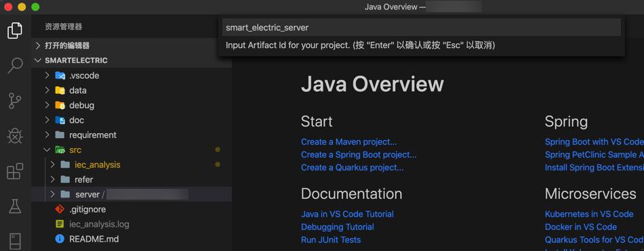Open Create a Quarkus project link
Viewport: 644px width, 251px height.
click(x=352, y=167)
